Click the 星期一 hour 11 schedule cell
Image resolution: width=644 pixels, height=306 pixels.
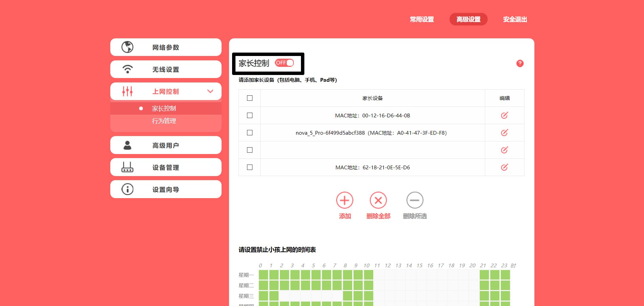coord(379,275)
